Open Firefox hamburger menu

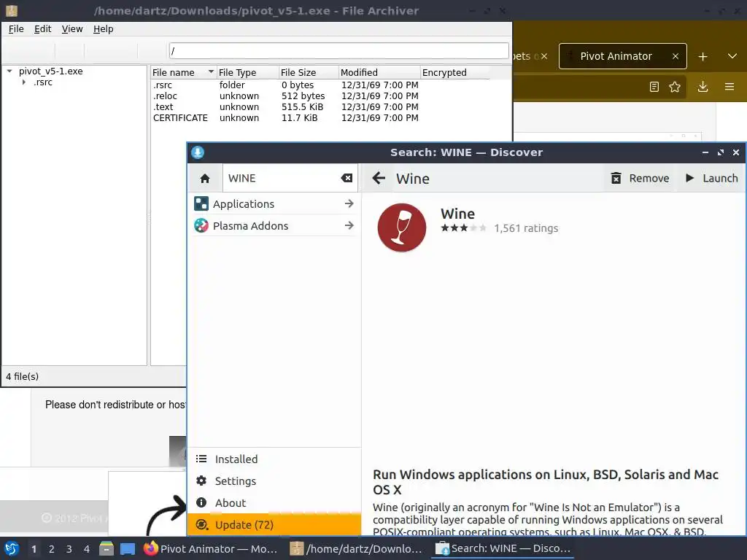pos(729,87)
